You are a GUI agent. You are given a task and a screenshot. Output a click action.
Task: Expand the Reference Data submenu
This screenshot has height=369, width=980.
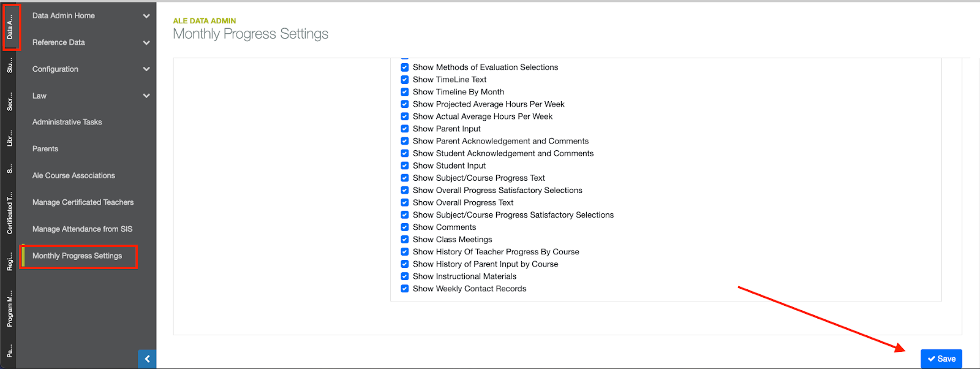[146, 43]
